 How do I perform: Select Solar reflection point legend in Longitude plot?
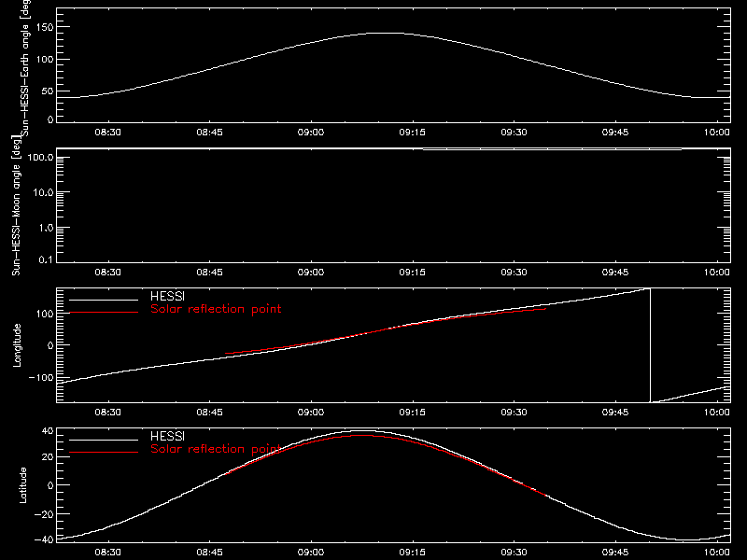click(216, 309)
